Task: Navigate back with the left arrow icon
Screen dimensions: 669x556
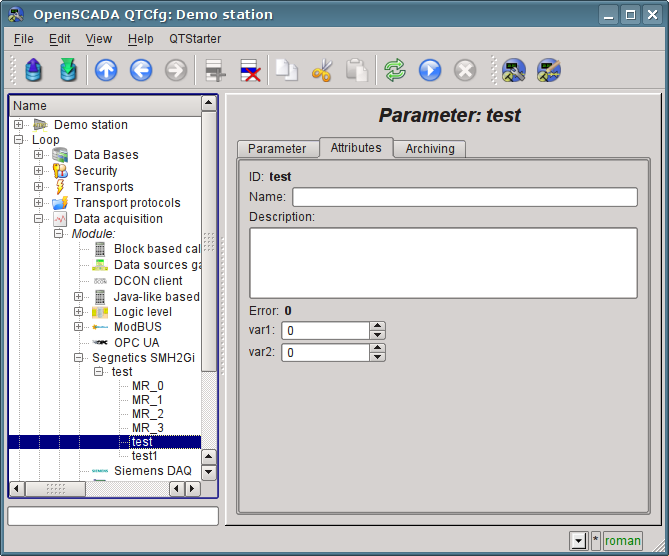Action: (140, 70)
